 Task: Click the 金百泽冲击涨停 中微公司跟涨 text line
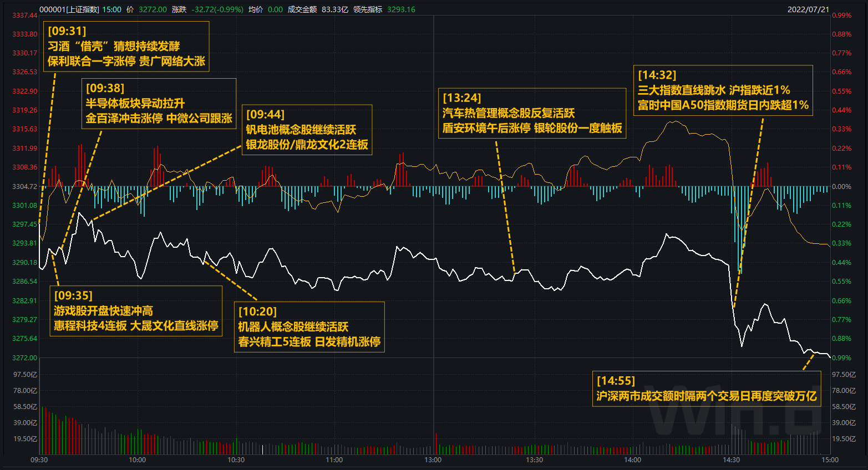coord(159,118)
